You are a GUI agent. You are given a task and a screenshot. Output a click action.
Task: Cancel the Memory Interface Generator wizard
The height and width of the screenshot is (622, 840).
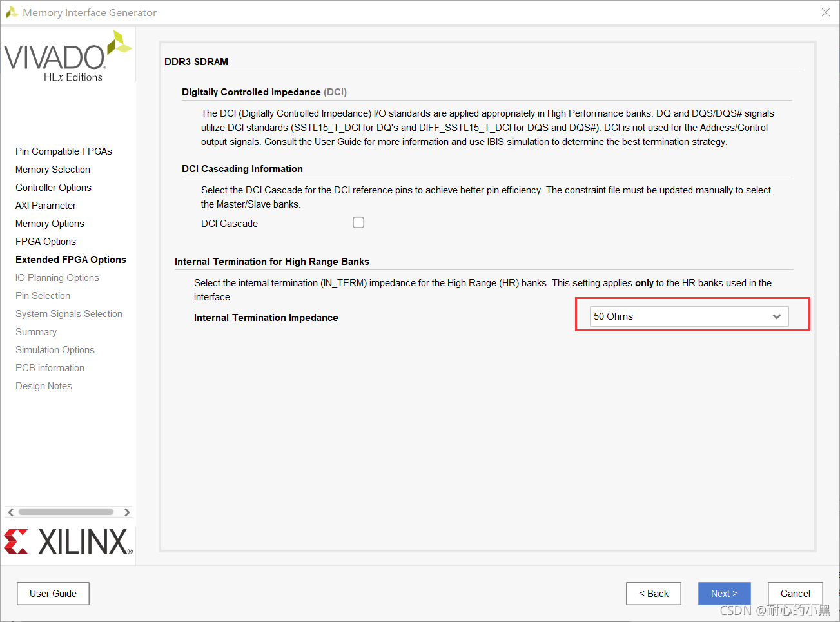796,594
